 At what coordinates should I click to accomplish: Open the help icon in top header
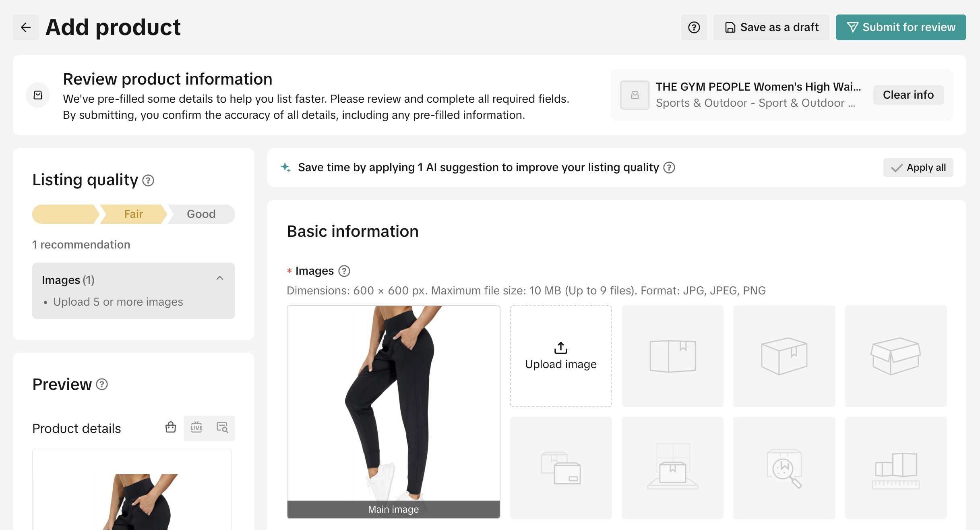694,27
